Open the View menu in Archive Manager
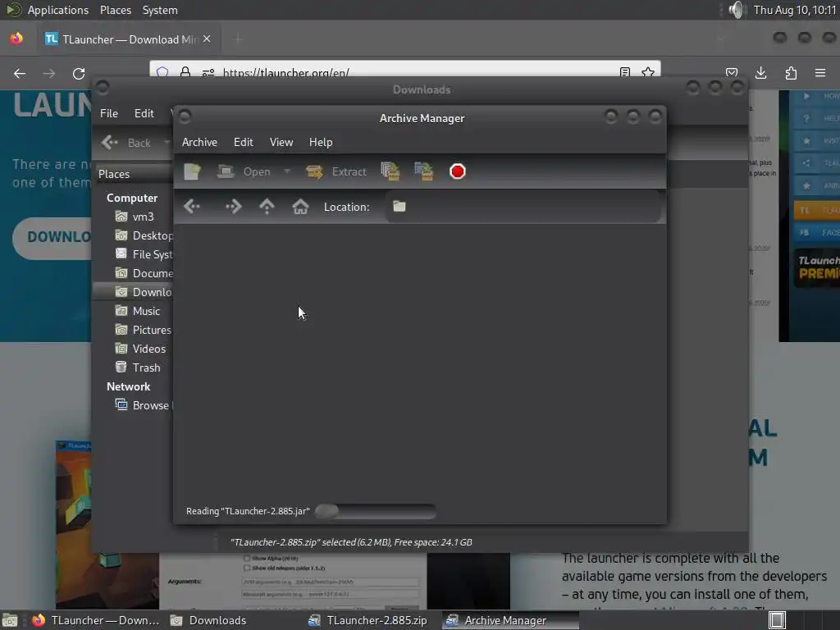Screen dimensions: 840x630 coord(281,142)
